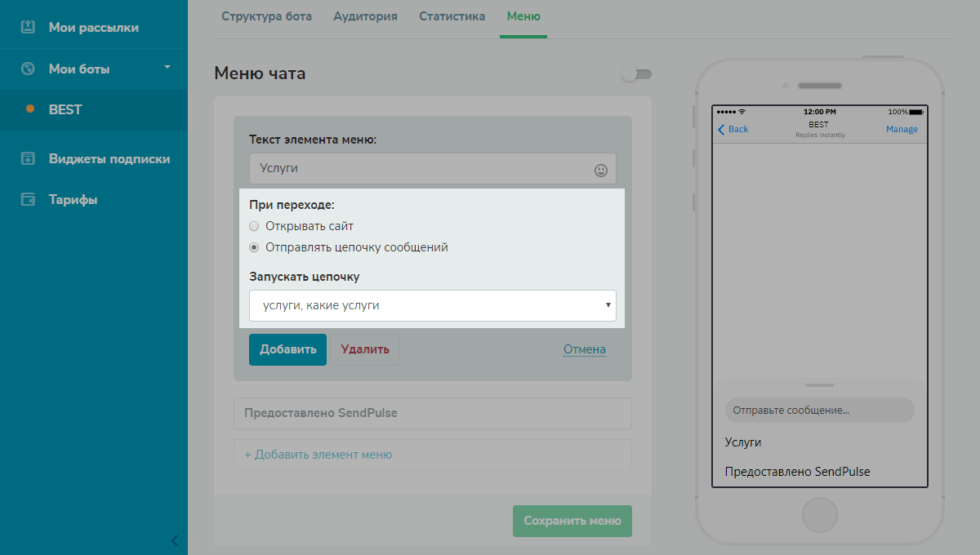The width and height of the screenshot is (980, 555).
Task: Expand the Мои боты sidebar arrow
Action: [x=167, y=66]
